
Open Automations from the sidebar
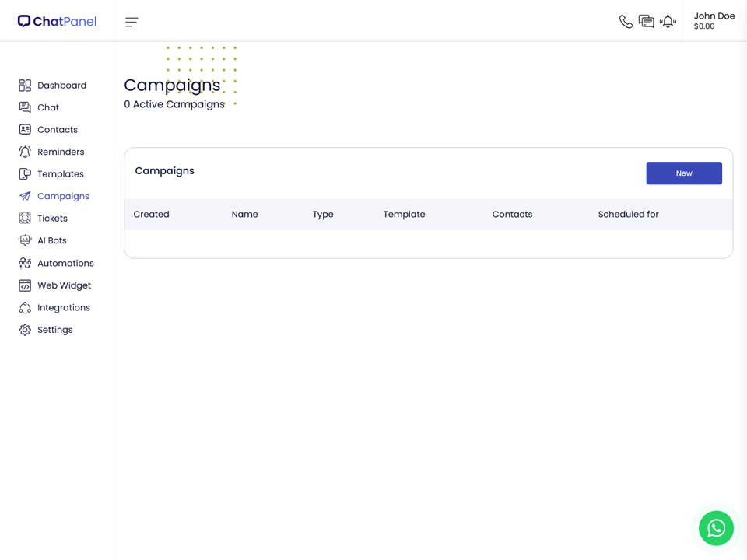tap(65, 264)
